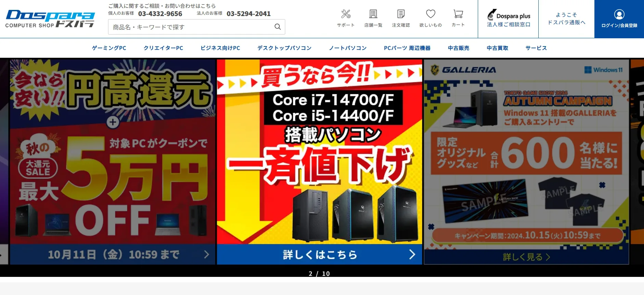
Task: Click the search magnifying glass icon
Action: click(x=277, y=27)
